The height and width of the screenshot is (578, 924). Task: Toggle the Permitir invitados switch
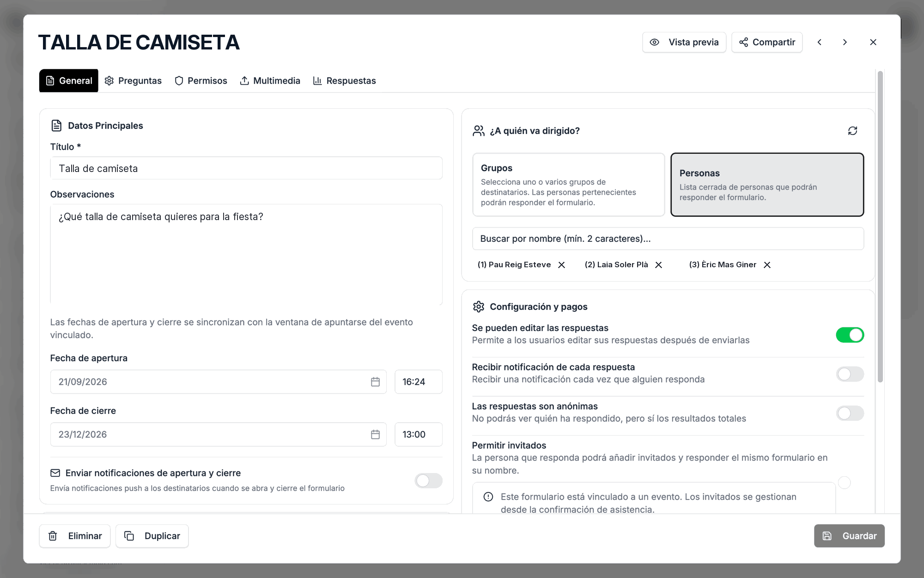(x=845, y=483)
